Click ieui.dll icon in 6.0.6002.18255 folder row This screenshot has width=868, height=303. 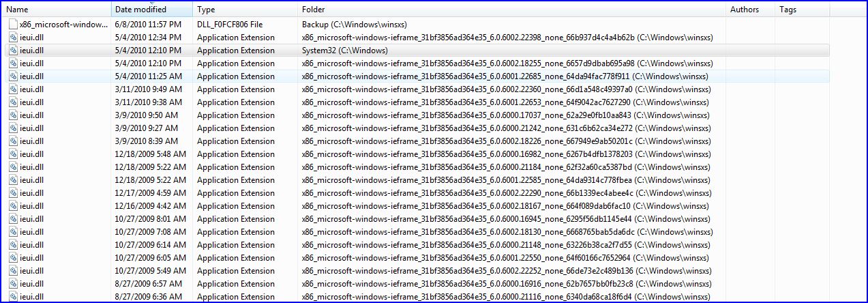point(13,63)
